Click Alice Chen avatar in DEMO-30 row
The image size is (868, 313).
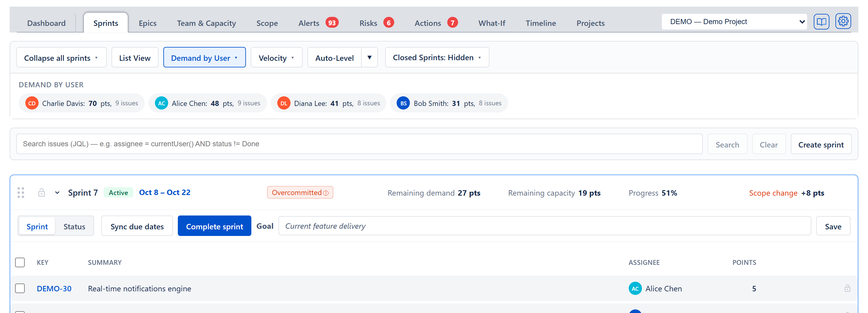(635, 288)
